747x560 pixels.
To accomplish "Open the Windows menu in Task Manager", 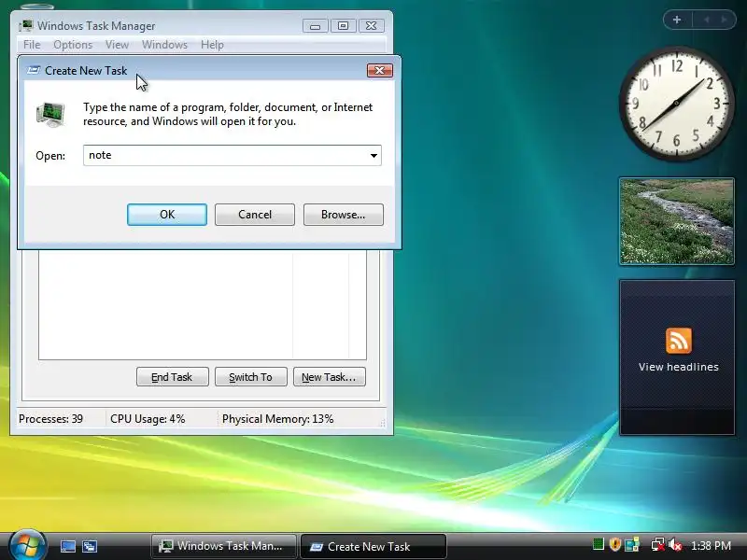I will 165,45.
